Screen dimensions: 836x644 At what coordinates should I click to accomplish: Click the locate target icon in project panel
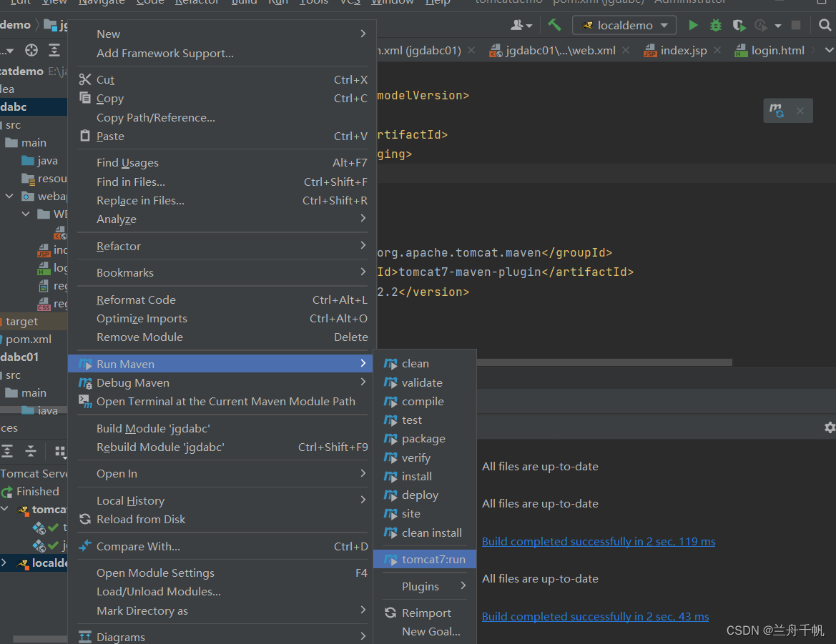click(31, 50)
